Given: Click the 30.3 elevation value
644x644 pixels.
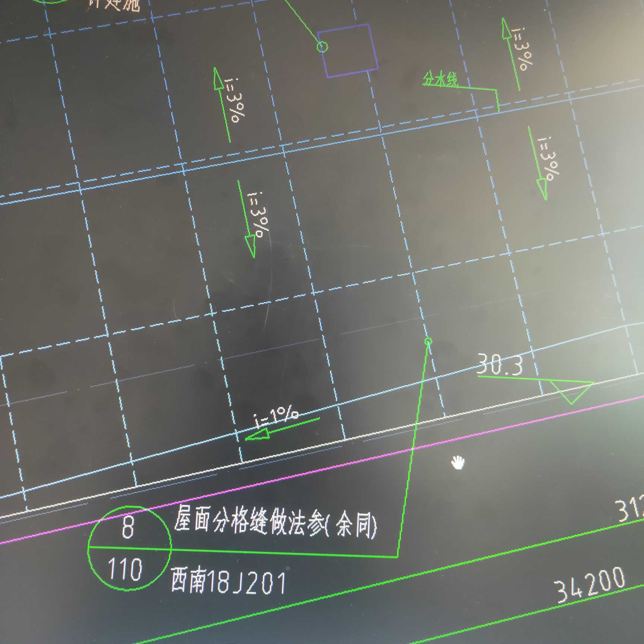Looking at the screenshot, I should 500,364.
